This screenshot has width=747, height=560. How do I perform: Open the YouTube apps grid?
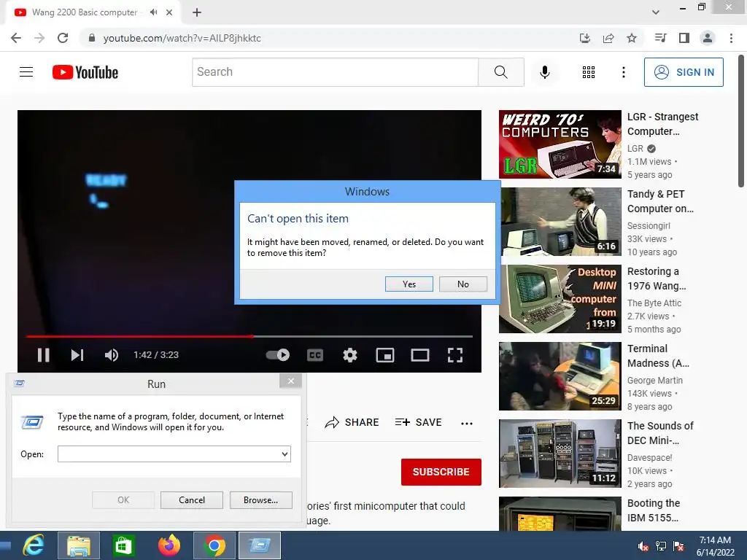[589, 72]
